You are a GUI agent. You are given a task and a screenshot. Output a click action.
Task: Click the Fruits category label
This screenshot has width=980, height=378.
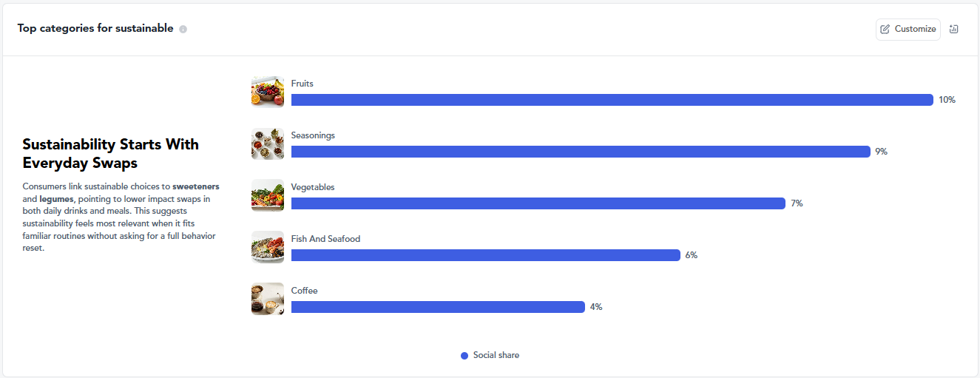[x=302, y=84]
